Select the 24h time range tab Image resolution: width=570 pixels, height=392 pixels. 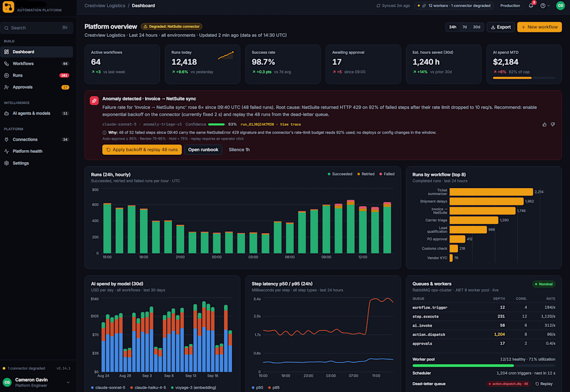(x=452, y=27)
